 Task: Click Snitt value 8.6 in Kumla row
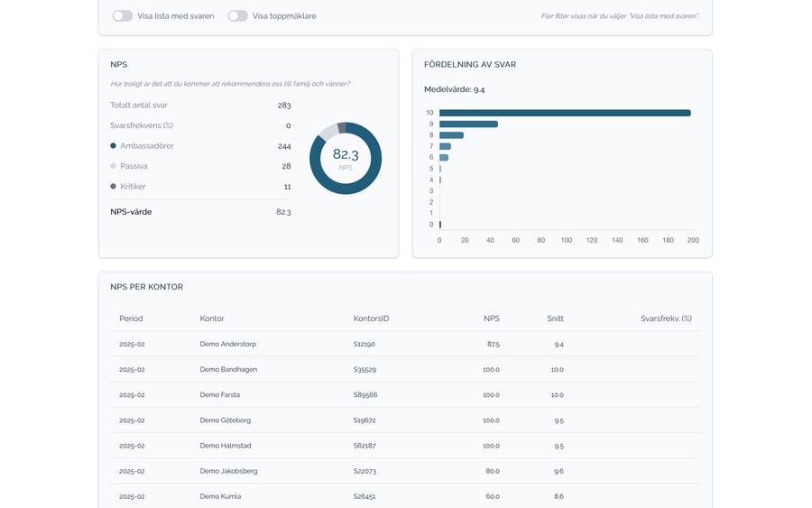(x=558, y=496)
